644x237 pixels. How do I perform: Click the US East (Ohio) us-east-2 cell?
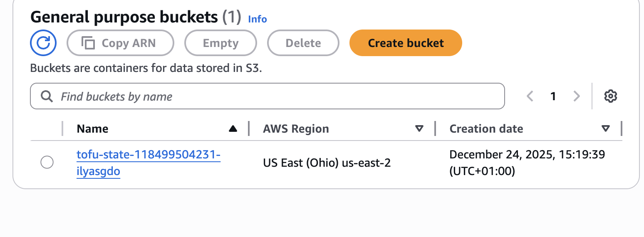[x=327, y=163]
